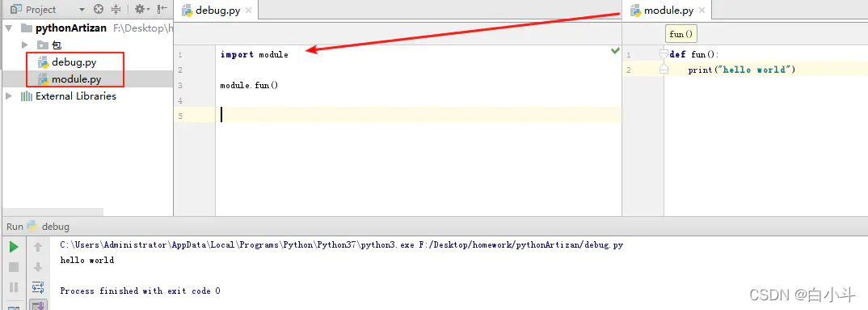Screen dimensions: 868x310
Task: Click the python3.exe command path line
Action: pyautogui.click(x=342, y=244)
